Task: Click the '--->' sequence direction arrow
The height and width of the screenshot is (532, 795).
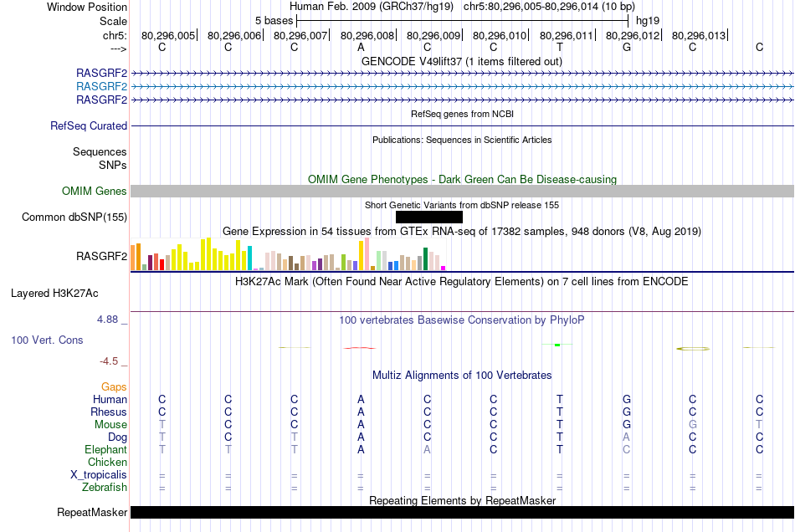Action: click(118, 49)
